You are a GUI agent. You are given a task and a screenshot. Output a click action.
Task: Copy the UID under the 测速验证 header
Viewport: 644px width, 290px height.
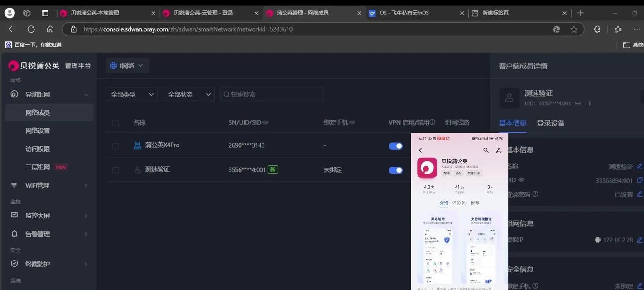[588, 103]
